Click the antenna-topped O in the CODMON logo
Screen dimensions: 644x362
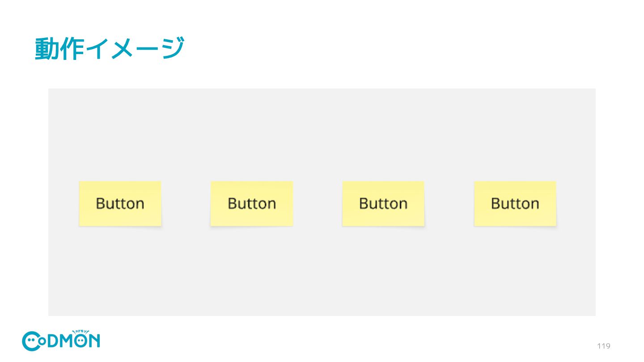pyautogui.click(x=80, y=341)
